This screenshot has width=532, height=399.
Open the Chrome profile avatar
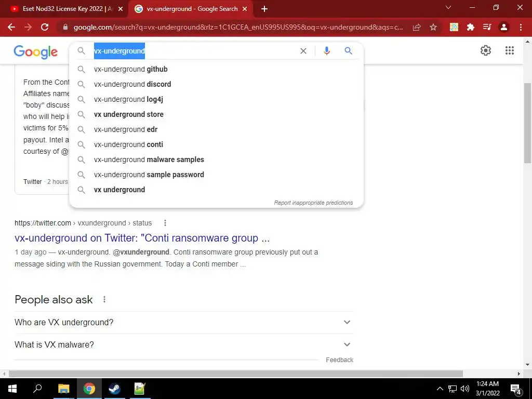(x=504, y=27)
